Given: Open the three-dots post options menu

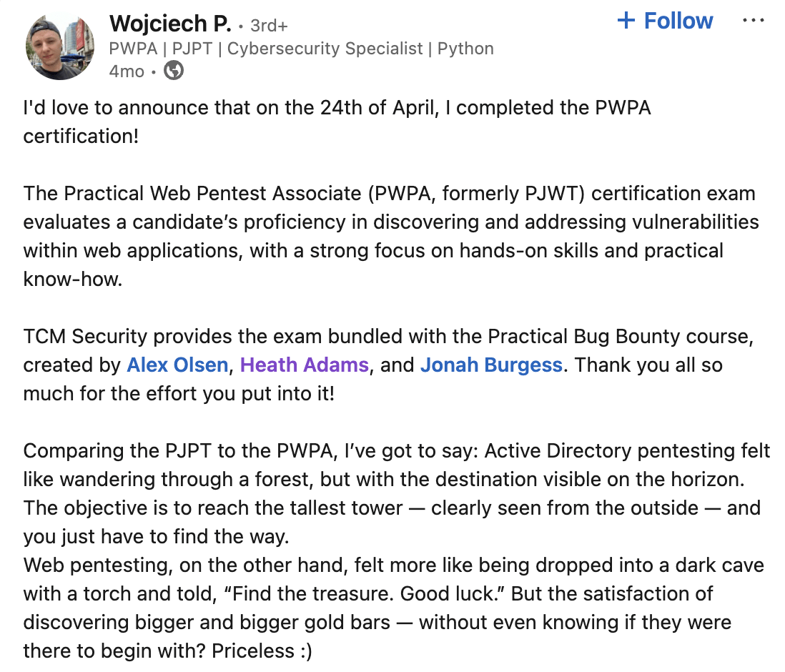Looking at the screenshot, I should point(754,21).
